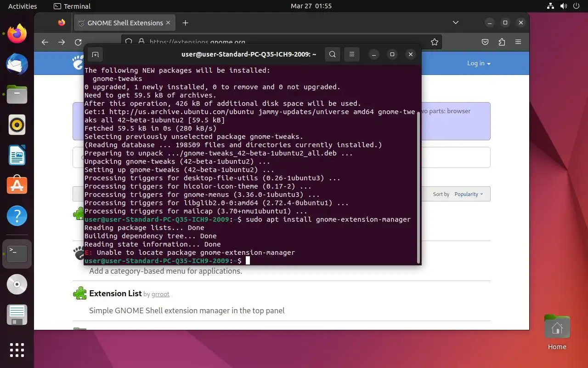Viewport: 588px width, 368px height.
Task: Open Firefox extensions puzzle icon
Action: pos(502,42)
